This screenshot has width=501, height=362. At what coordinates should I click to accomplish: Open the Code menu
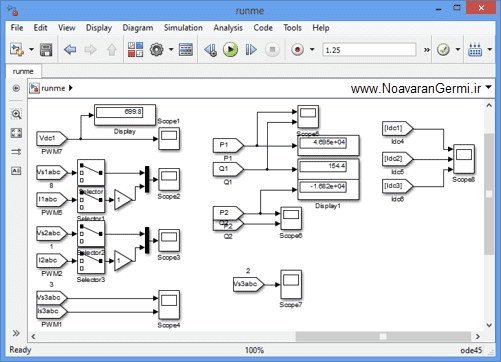[263, 28]
